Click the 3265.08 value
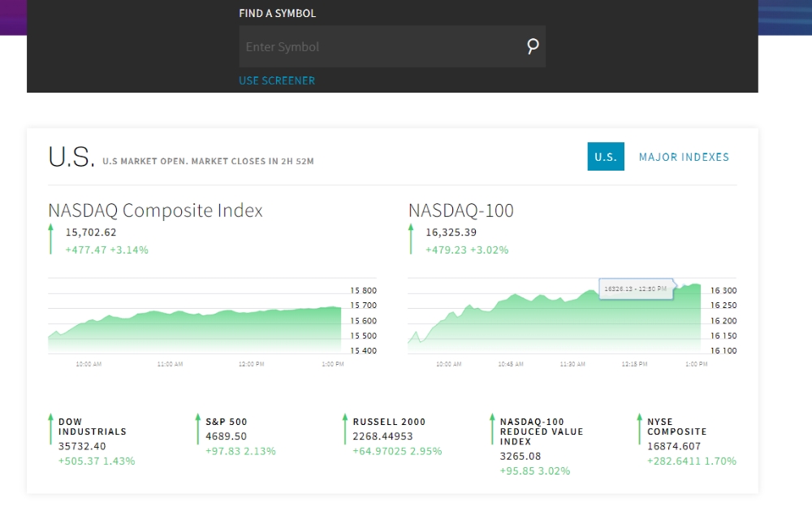812x529 pixels. [x=520, y=457]
